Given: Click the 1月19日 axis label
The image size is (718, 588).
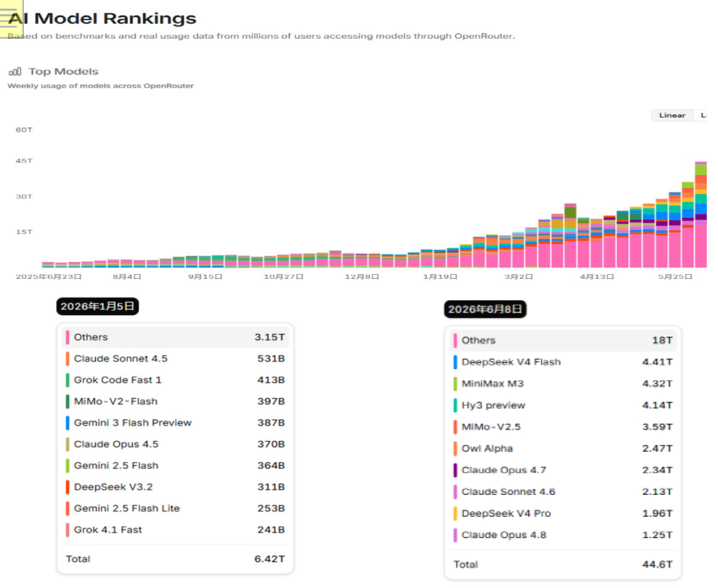Looking at the screenshot, I should coord(440,277).
